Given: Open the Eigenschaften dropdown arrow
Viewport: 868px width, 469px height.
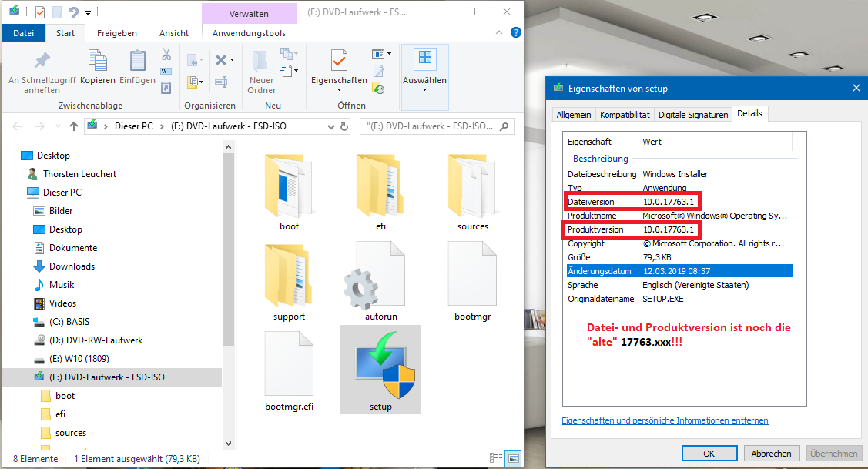Looking at the screenshot, I should coord(339,89).
